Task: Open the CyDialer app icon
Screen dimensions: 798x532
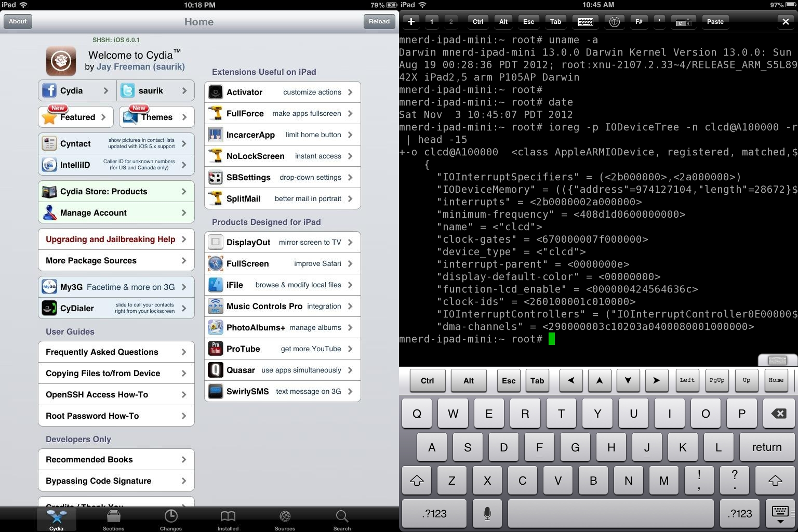Action: [49, 308]
